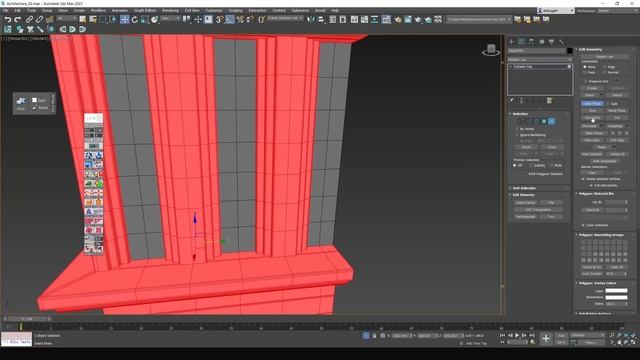
Task: Collapse the Polygon: Material IDs rollout
Action: 597,193
